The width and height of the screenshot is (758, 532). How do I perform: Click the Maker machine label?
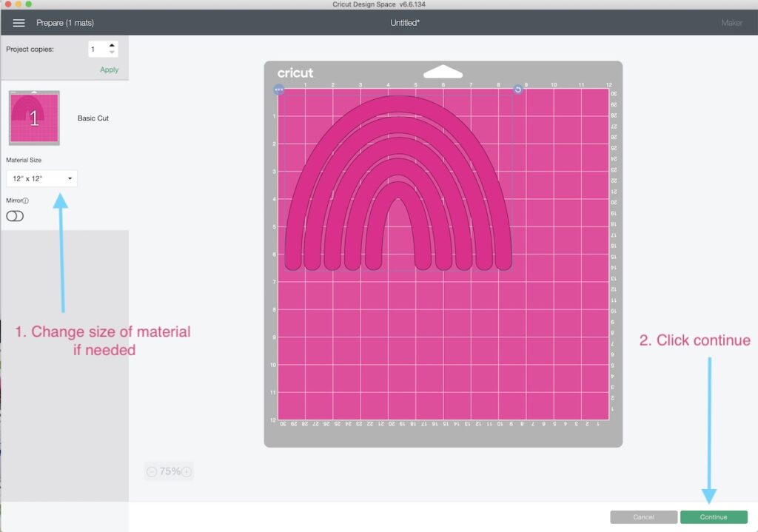(731, 23)
